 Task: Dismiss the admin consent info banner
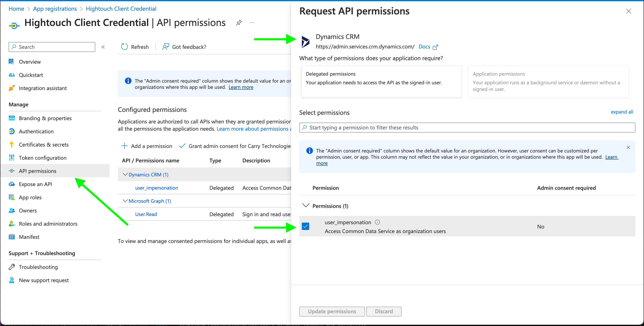click(x=628, y=147)
